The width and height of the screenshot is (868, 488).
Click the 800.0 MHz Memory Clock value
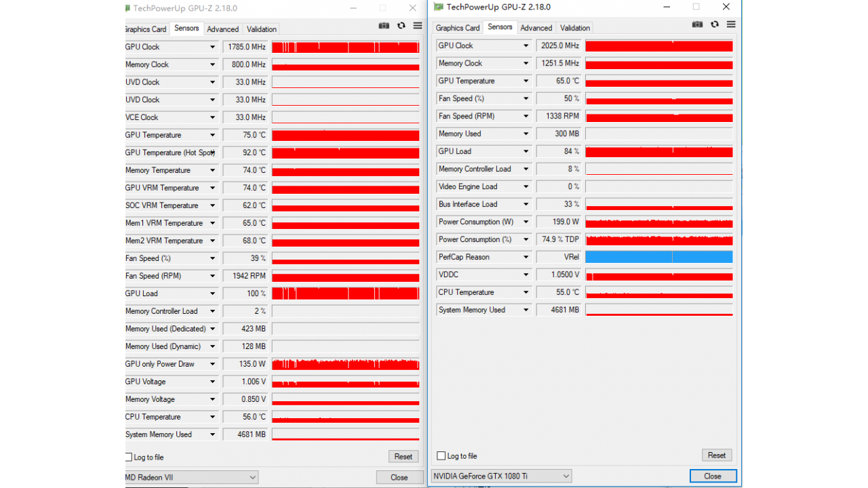tap(245, 64)
